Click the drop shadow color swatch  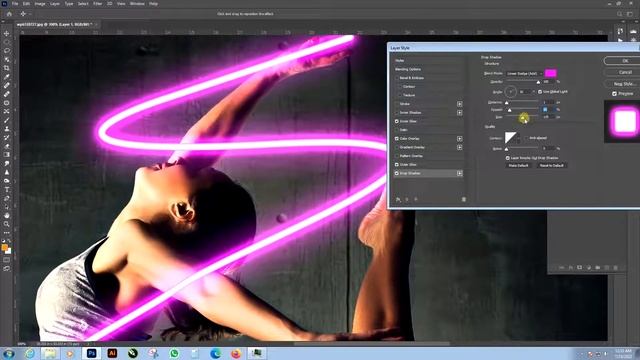[551, 73]
